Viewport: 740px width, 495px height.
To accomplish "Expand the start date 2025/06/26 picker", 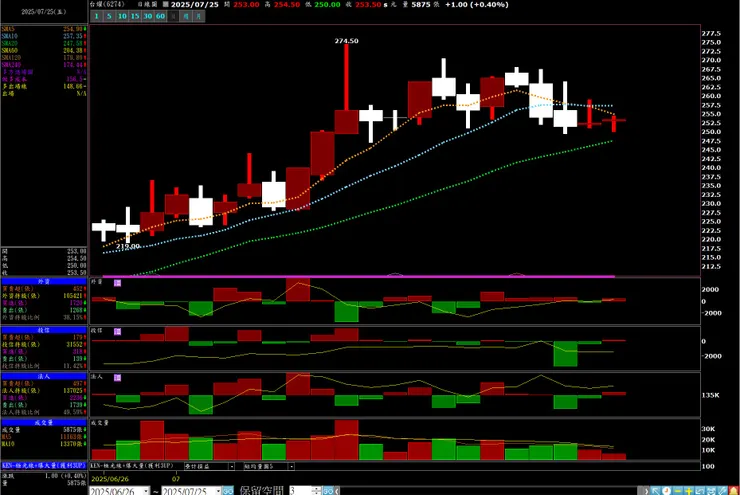I will [x=146, y=491].
